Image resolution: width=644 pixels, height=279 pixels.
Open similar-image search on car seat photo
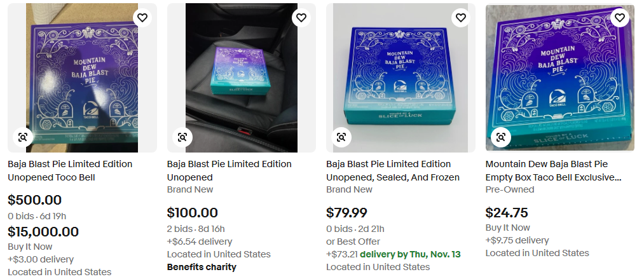pos(182,137)
